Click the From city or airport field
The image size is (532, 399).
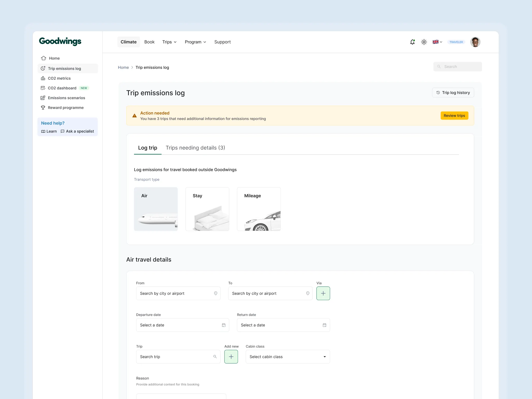tap(178, 293)
